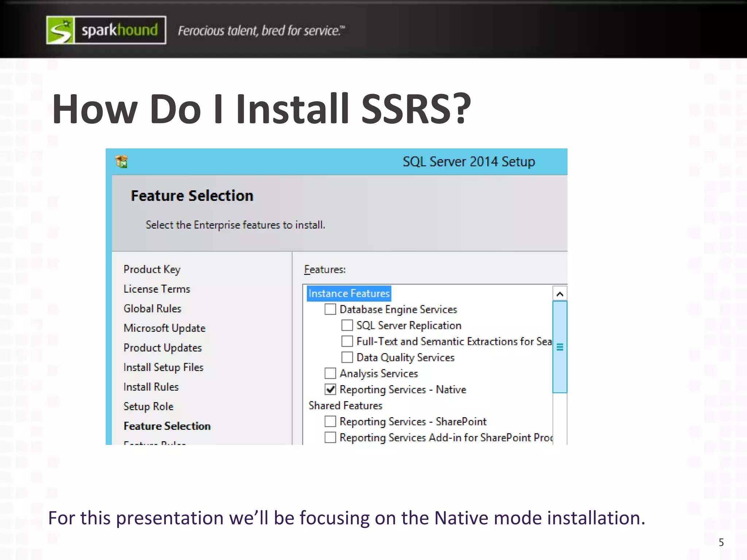This screenshot has width=747, height=560.
Task: Click the Sparkhound logo
Action: [x=106, y=30]
